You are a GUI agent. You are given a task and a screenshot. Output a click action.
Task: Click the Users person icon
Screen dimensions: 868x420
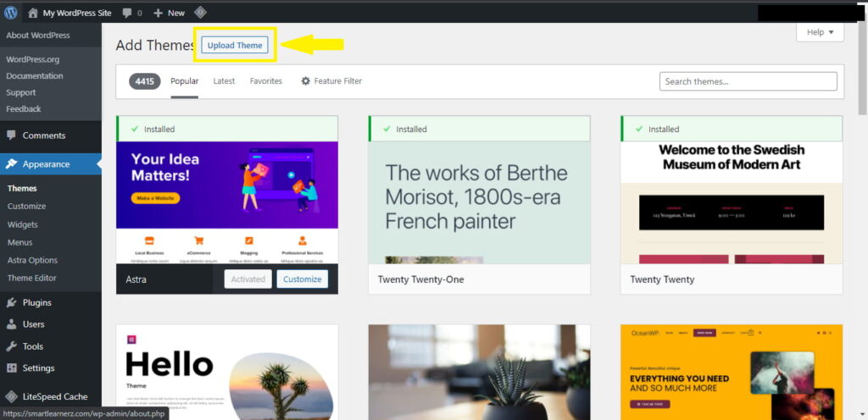point(11,324)
